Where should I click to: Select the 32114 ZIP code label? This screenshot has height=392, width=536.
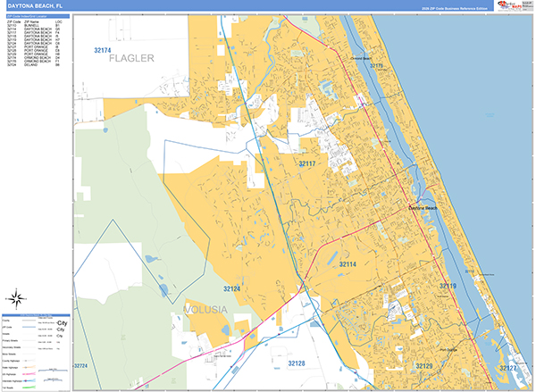coord(348,264)
